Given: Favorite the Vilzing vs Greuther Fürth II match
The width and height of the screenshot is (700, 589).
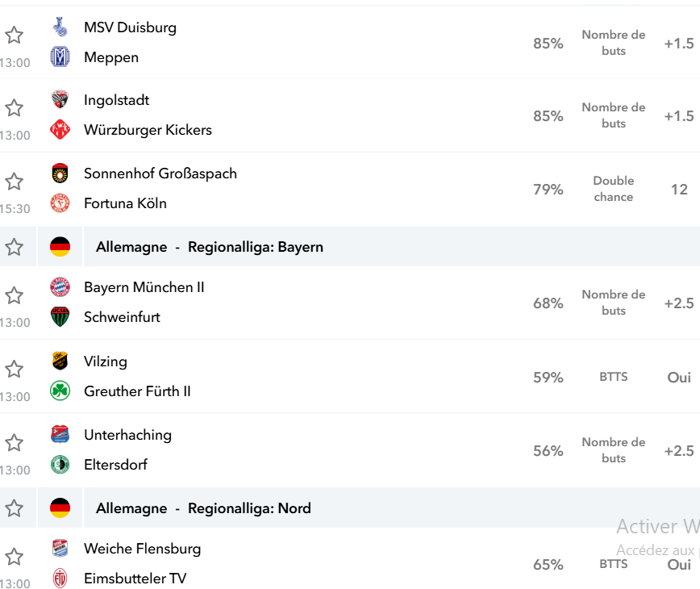Looking at the screenshot, I should coord(14,369).
